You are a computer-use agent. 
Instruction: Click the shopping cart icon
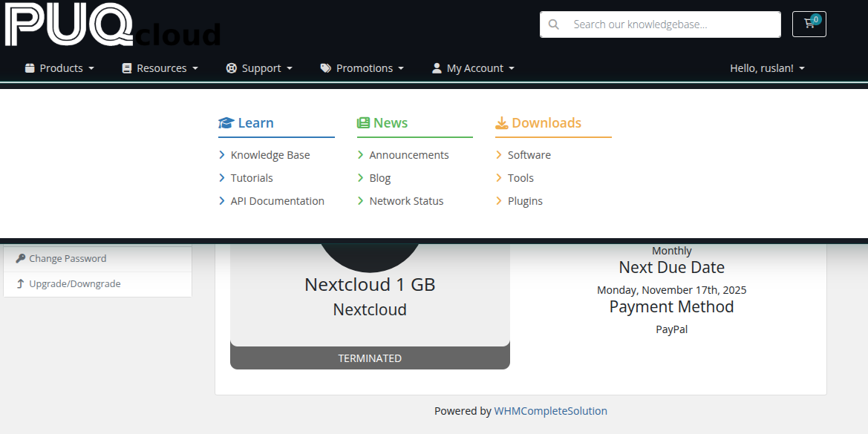pyautogui.click(x=809, y=24)
